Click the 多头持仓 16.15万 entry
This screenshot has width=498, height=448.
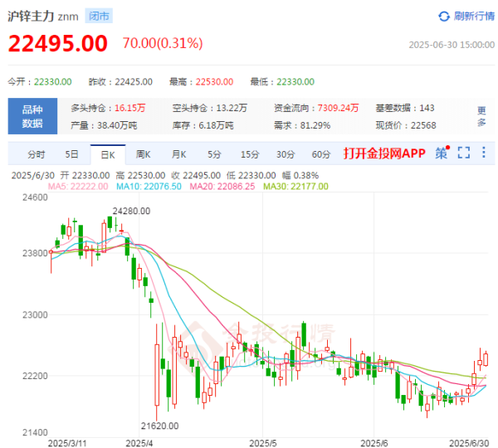[108, 109]
